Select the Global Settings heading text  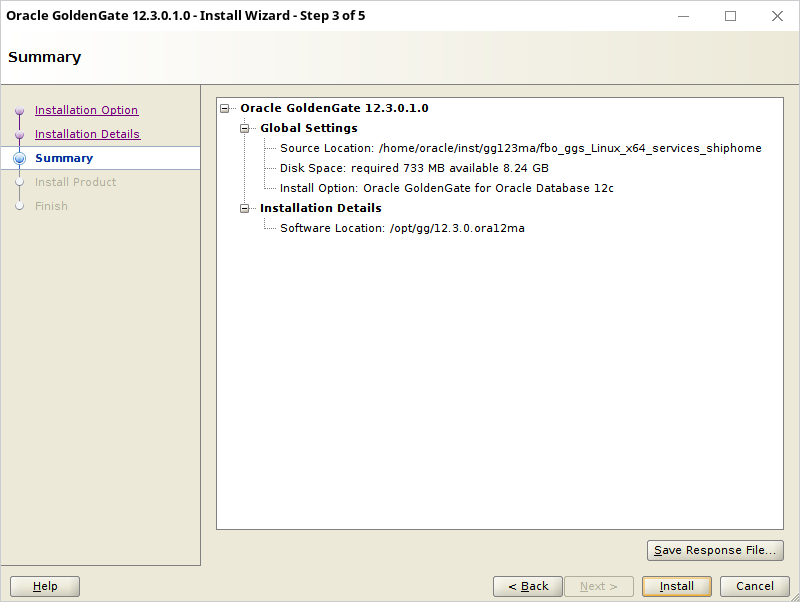coord(309,128)
